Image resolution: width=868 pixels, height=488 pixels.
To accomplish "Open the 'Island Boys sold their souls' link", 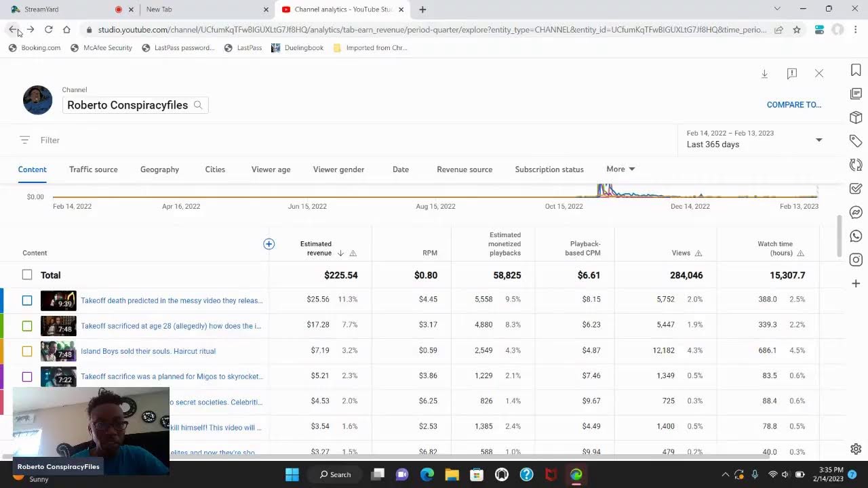I will click(x=148, y=351).
